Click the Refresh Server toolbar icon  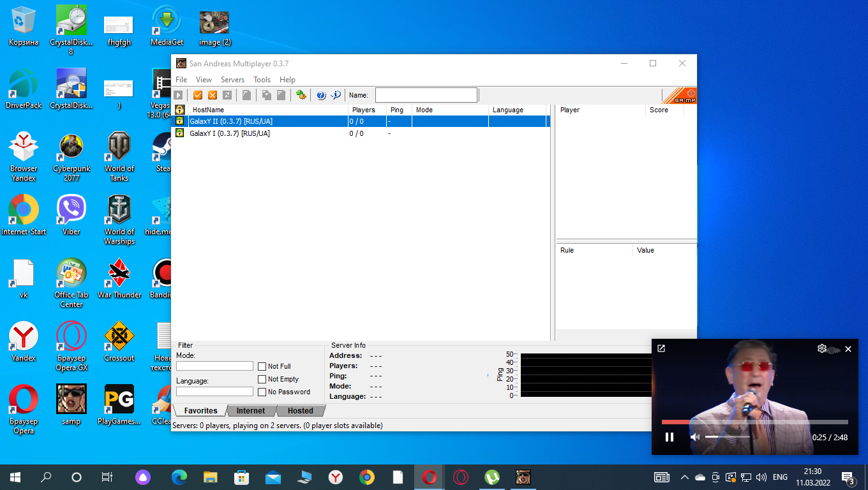227,95
